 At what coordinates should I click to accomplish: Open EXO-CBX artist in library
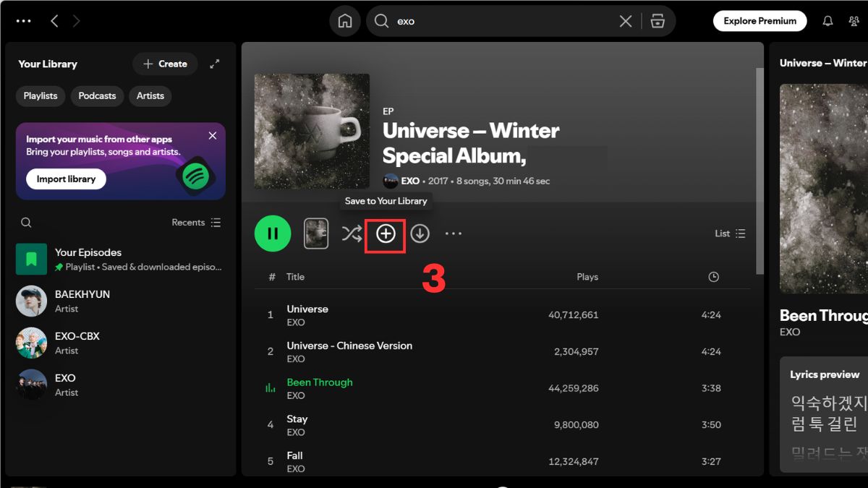pos(120,343)
